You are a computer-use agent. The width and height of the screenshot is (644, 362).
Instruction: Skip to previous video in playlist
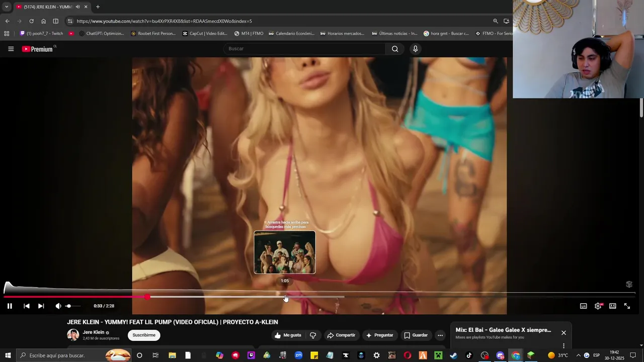(27, 306)
